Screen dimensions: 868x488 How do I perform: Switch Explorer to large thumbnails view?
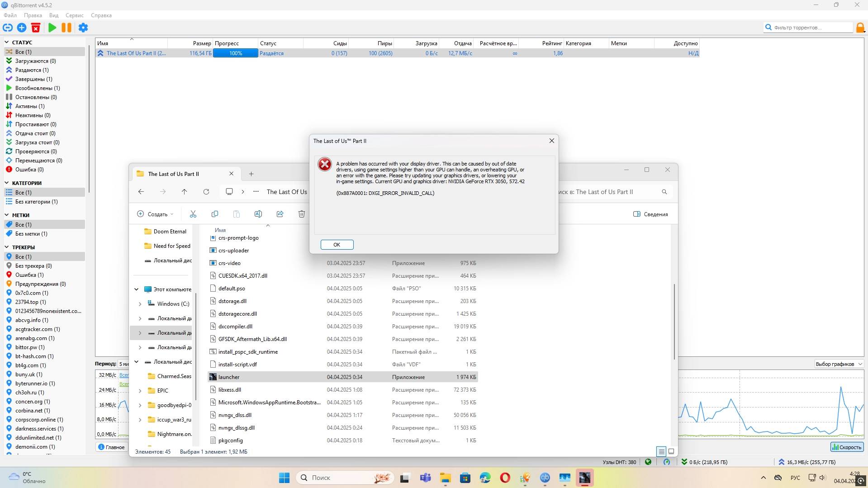pos(671,451)
